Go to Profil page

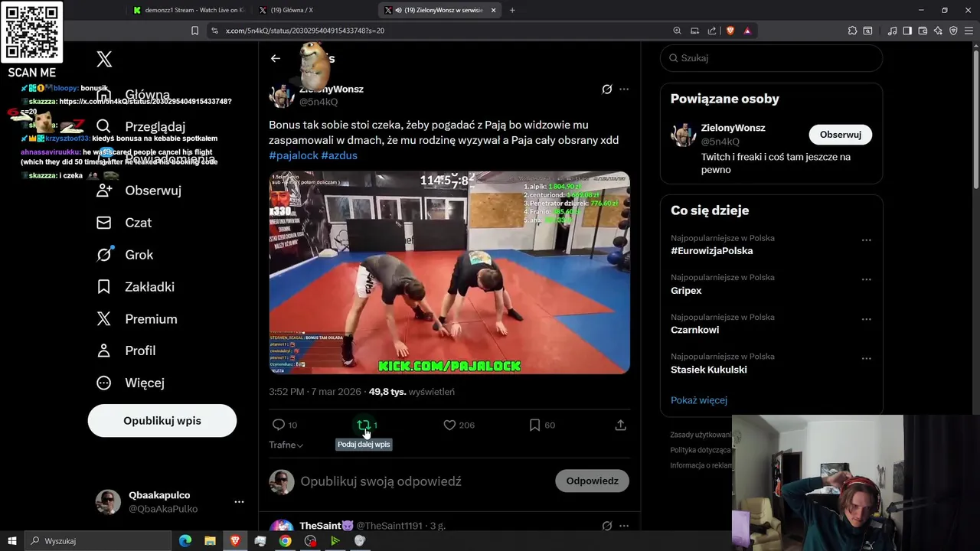pyautogui.click(x=126, y=350)
